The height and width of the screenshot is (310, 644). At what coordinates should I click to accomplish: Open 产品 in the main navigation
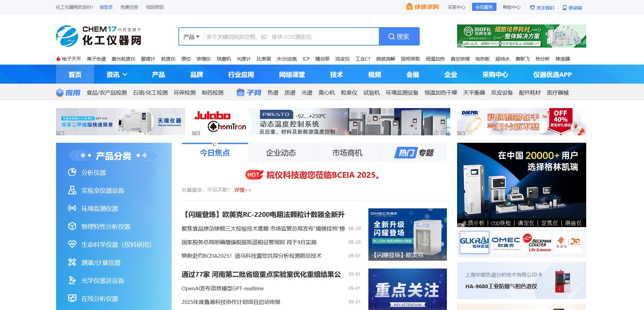pos(158,74)
